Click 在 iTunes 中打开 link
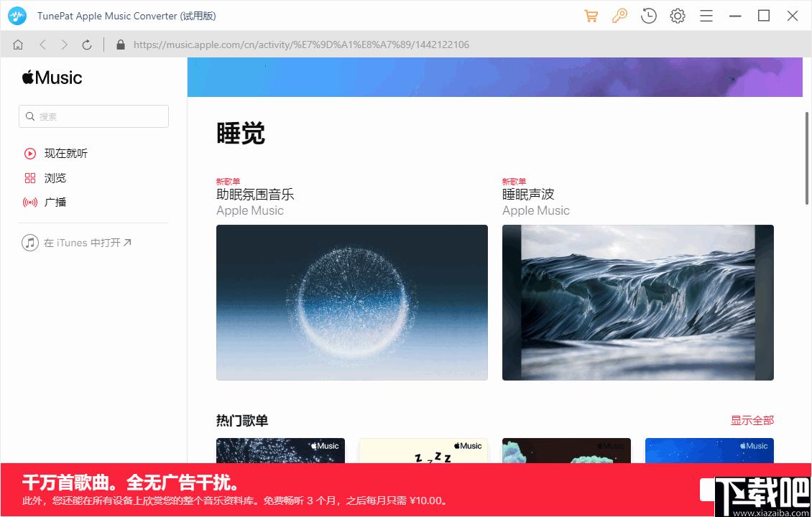 pyautogui.click(x=88, y=242)
